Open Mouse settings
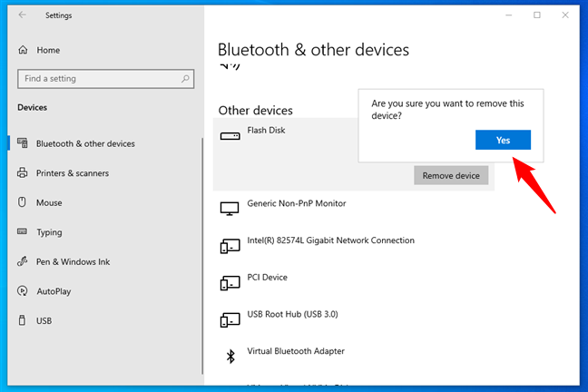Screen dimensions: 588x392 click(x=49, y=203)
